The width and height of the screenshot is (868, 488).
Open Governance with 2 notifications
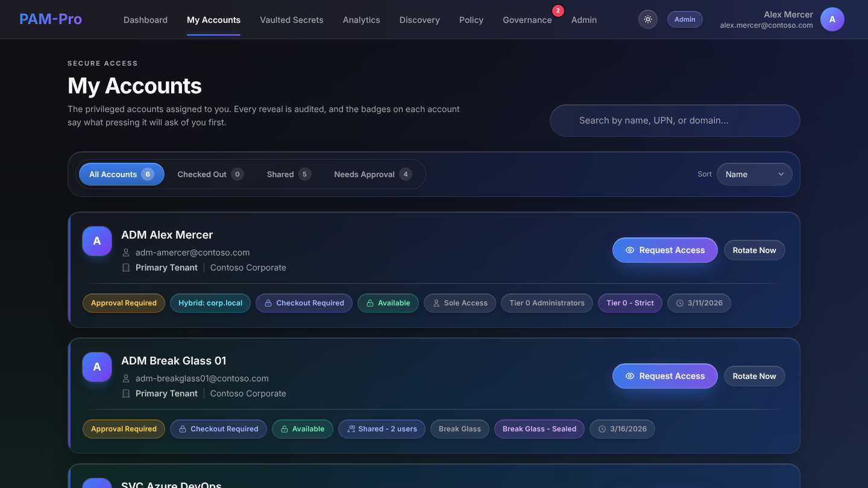click(527, 20)
